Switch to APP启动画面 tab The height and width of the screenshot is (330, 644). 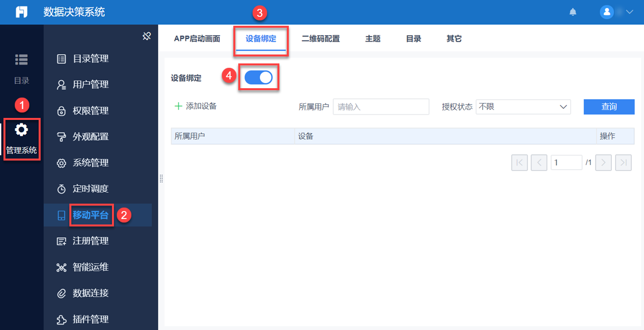(197, 39)
